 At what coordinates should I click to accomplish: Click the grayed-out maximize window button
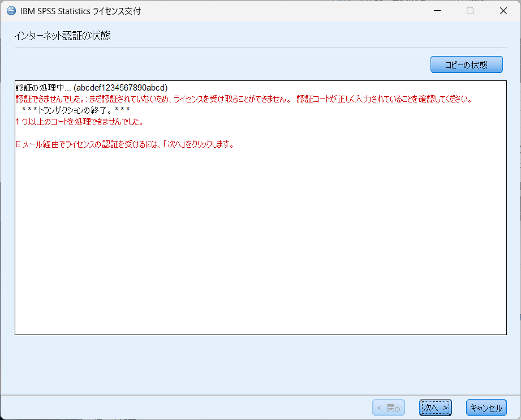(x=470, y=11)
